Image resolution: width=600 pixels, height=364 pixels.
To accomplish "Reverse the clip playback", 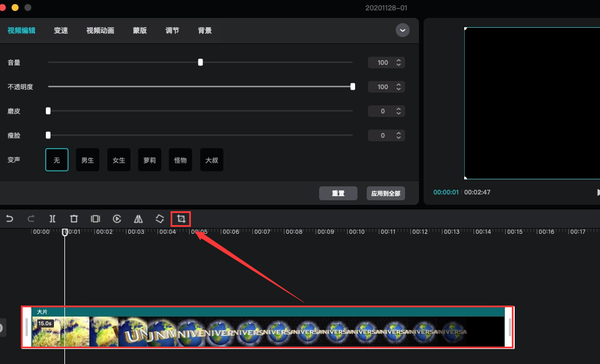I will point(117,219).
